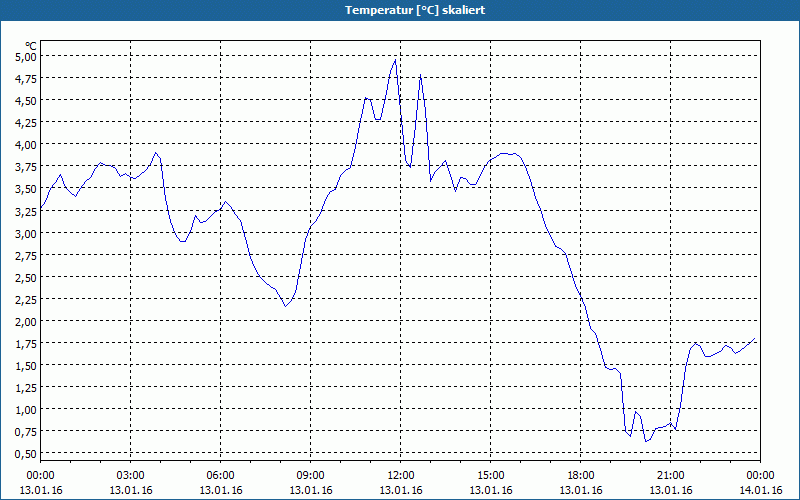This screenshot has height=500, width=800.
Task: Select the 0,75 y-axis label
Action: coord(26,432)
